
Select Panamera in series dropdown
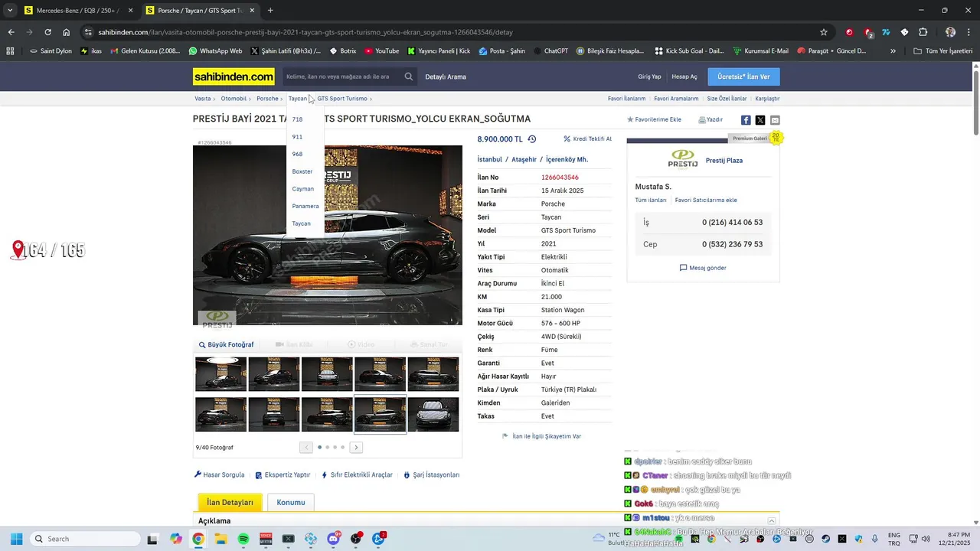point(305,206)
